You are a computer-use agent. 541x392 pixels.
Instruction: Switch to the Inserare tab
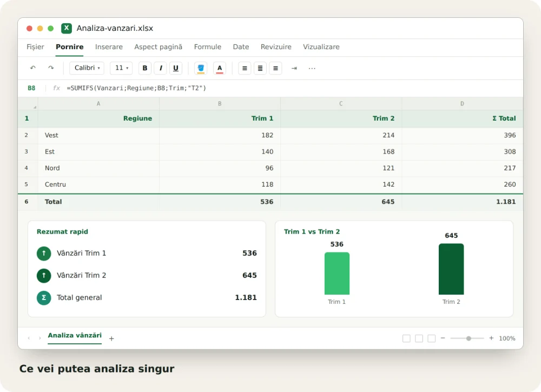109,47
